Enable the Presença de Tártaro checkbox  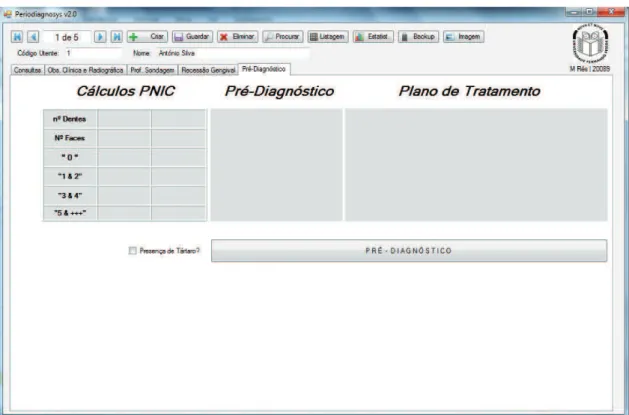[x=132, y=251]
